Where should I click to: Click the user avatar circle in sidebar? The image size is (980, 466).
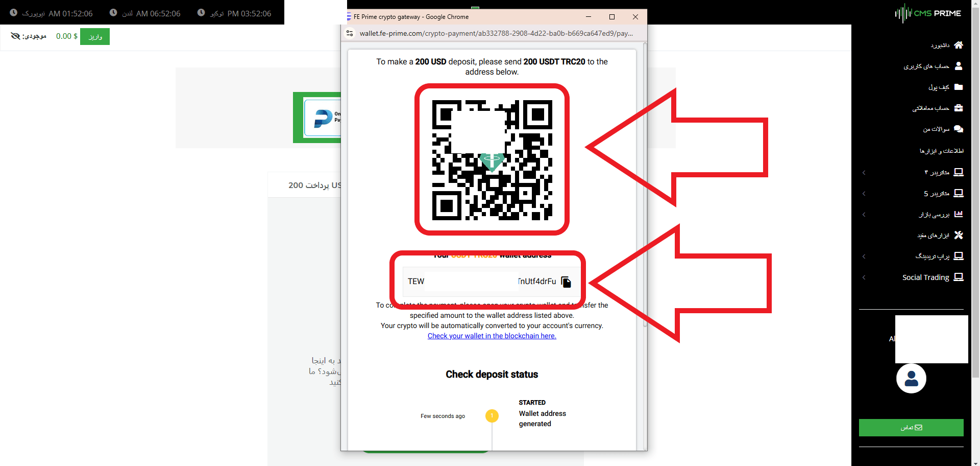tap(911, 379)
